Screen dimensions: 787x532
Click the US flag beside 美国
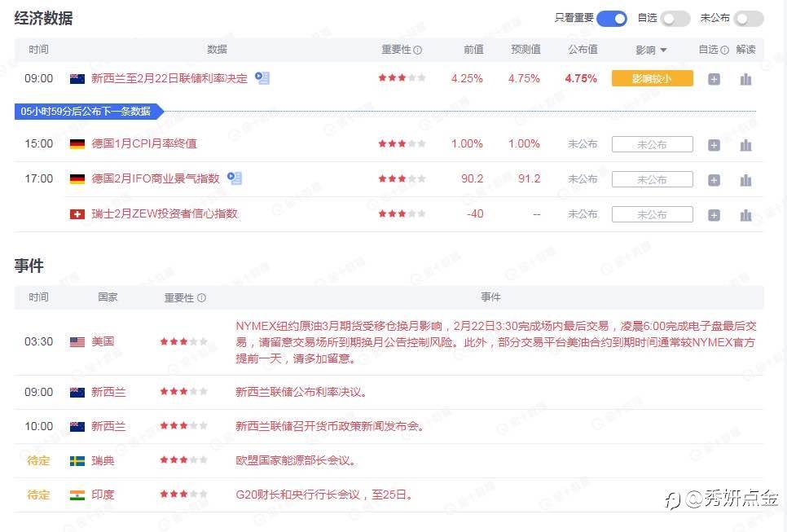(x=77, y=342)
